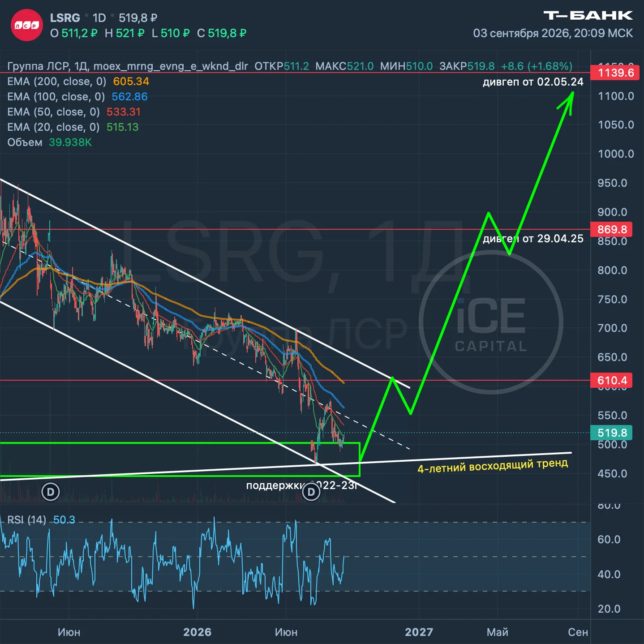Click the low value L 510 ₽
This screenshot has height=644, width=644.
click(171, 33)
